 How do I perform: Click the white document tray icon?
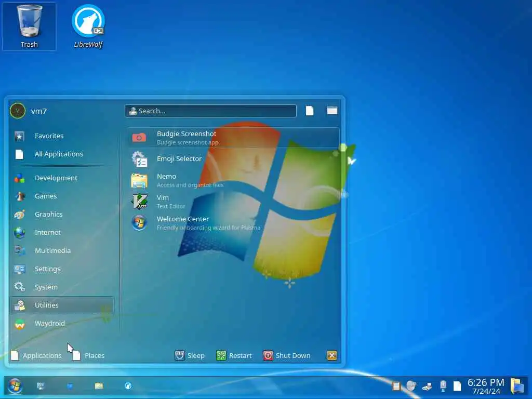coord(457,386)
